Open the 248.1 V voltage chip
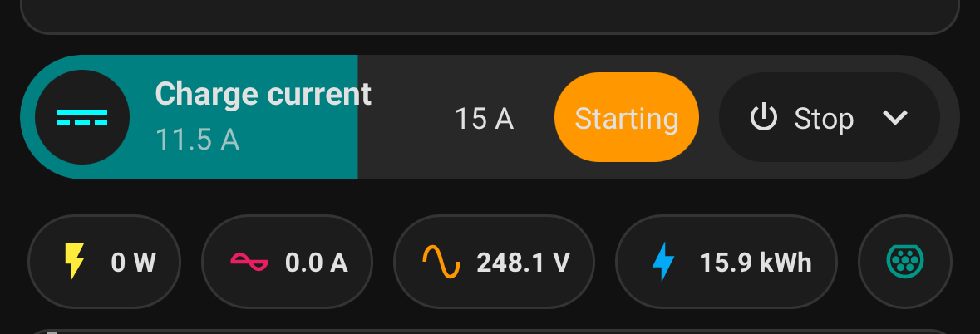Screen dimensions: 980x334 [494, 262]
